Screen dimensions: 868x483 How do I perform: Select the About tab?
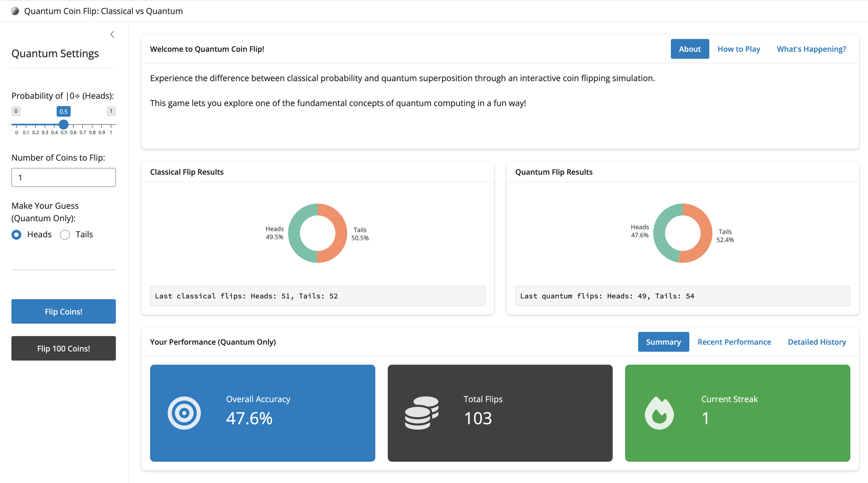click(690, 49)
